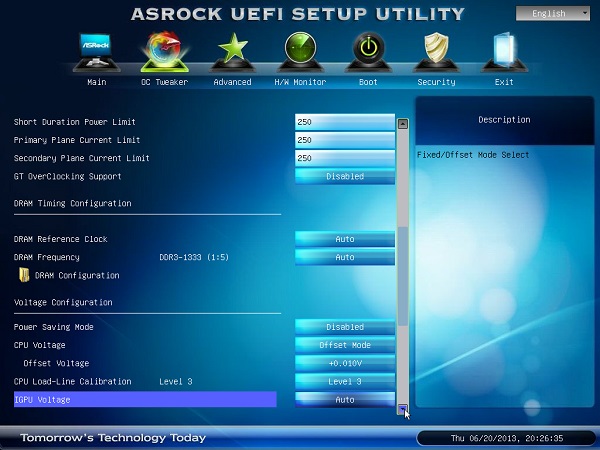The image size is (600, 450).
Task: Click the Fixed/Offset Mode Select description
Action: (x=473, y=155)
